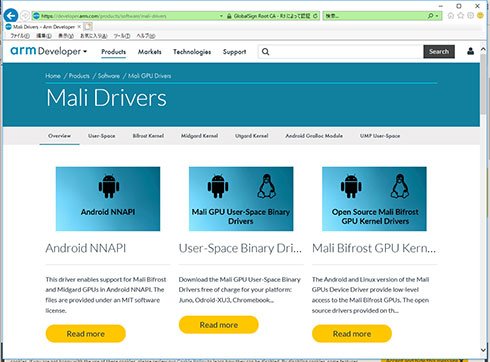Click Linux penguin icon in User-Space Binary card

click(x=267, y=186)
